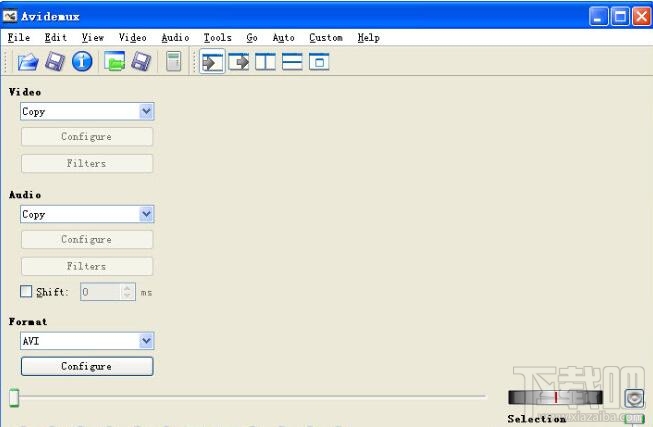Click the Save project floppy icon

click(x=141, y=62)
